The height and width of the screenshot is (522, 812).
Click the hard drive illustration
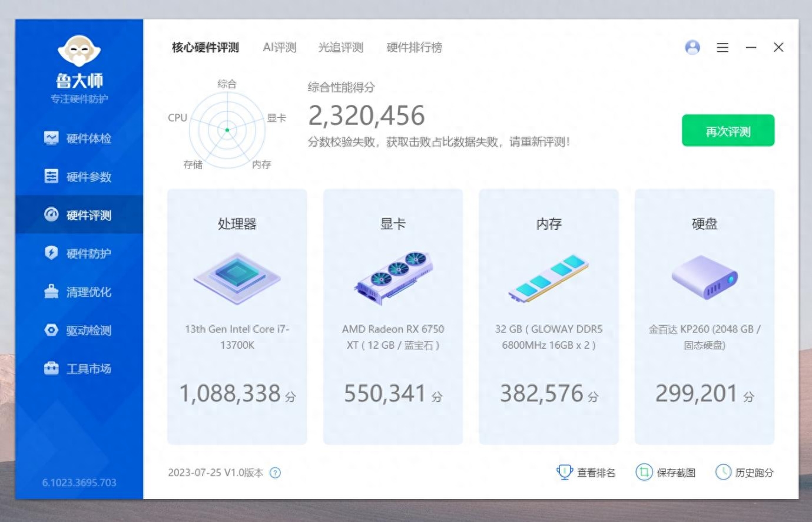pos(705,277)
